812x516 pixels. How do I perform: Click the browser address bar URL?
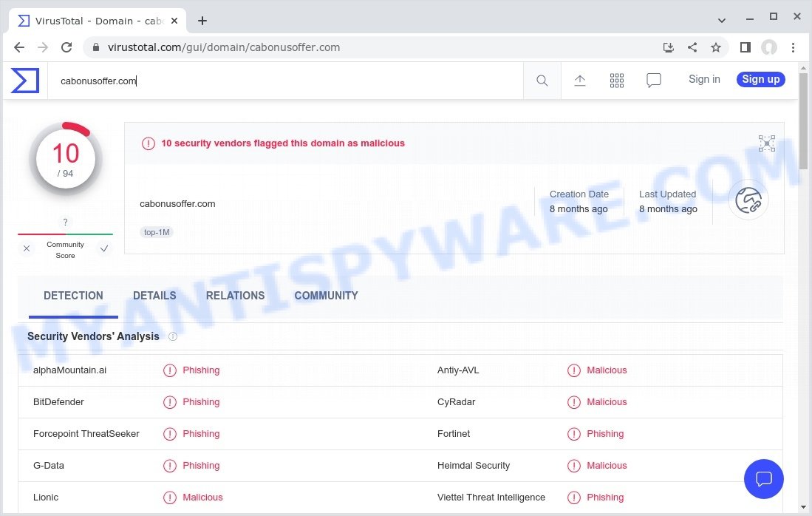(x=224, y=47)
